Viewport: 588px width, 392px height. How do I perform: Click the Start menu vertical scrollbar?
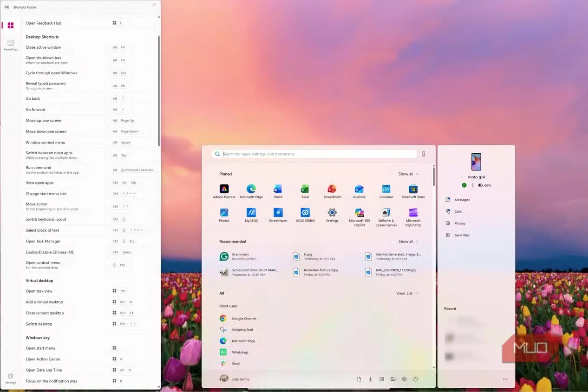[x=434, y=176]
